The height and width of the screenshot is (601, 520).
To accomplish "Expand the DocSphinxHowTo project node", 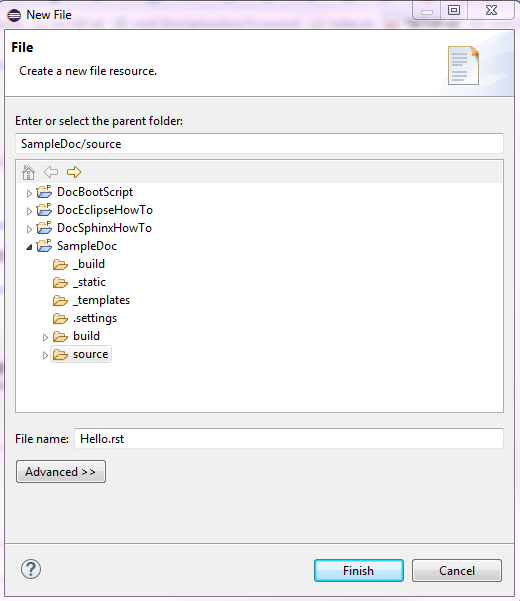I will tap(29, 229).
